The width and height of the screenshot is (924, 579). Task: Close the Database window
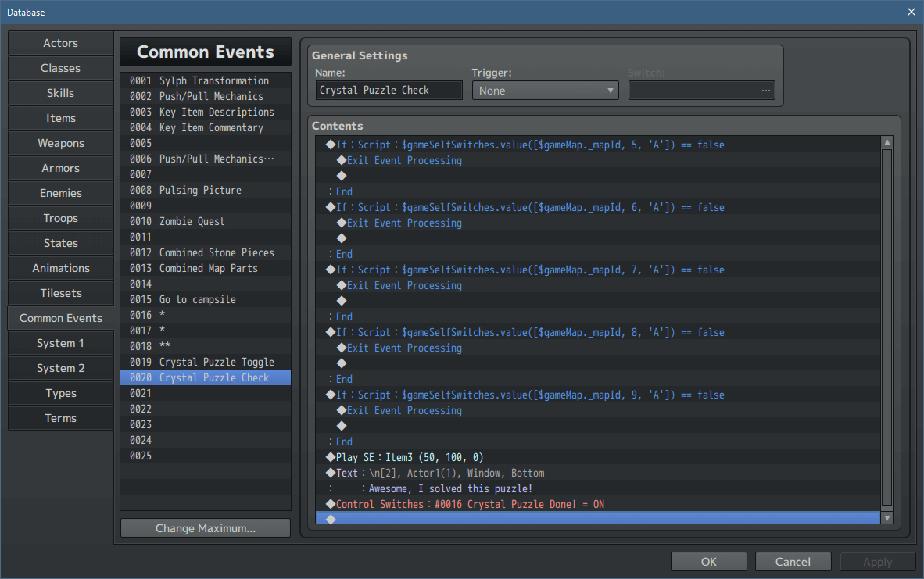point(911,12)
